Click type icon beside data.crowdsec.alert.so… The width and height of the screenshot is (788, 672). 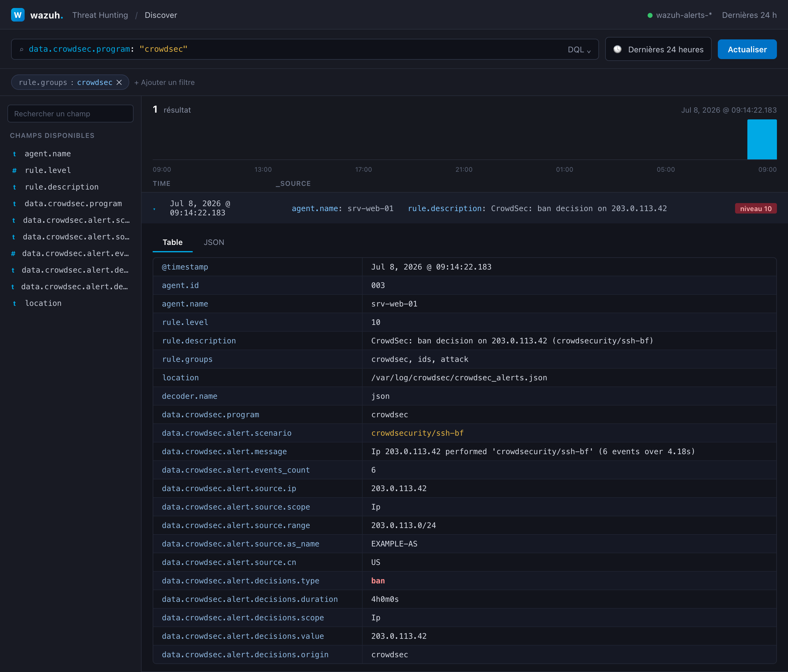click(14, 237)
